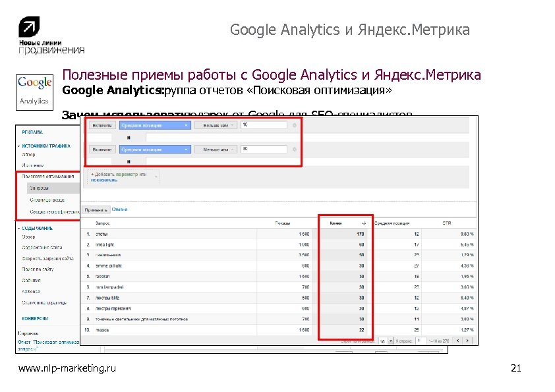
Task: Open Добавить параметр или показатель dropdown
Action: click(123, 177)
